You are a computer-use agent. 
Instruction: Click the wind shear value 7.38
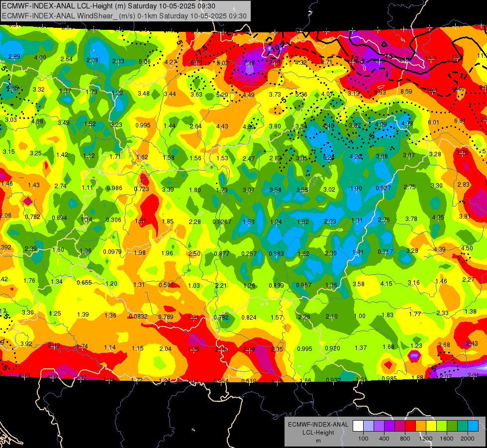pos(249,63)
